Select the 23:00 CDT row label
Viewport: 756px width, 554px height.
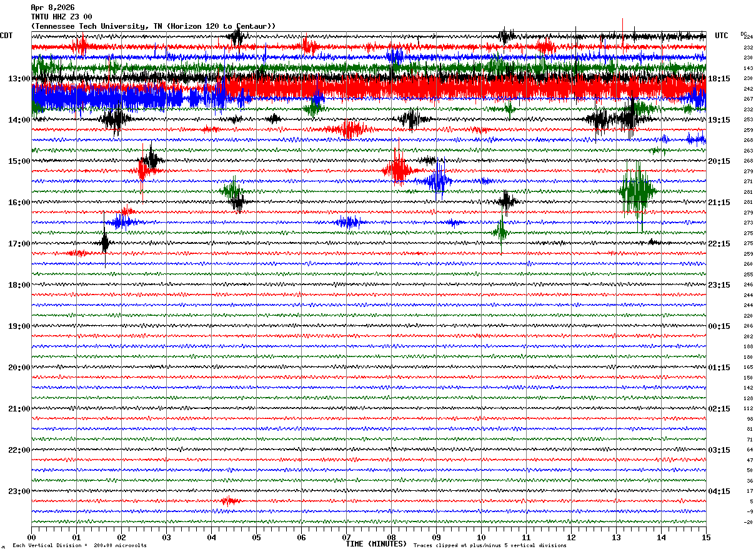[x=19, y=491]
